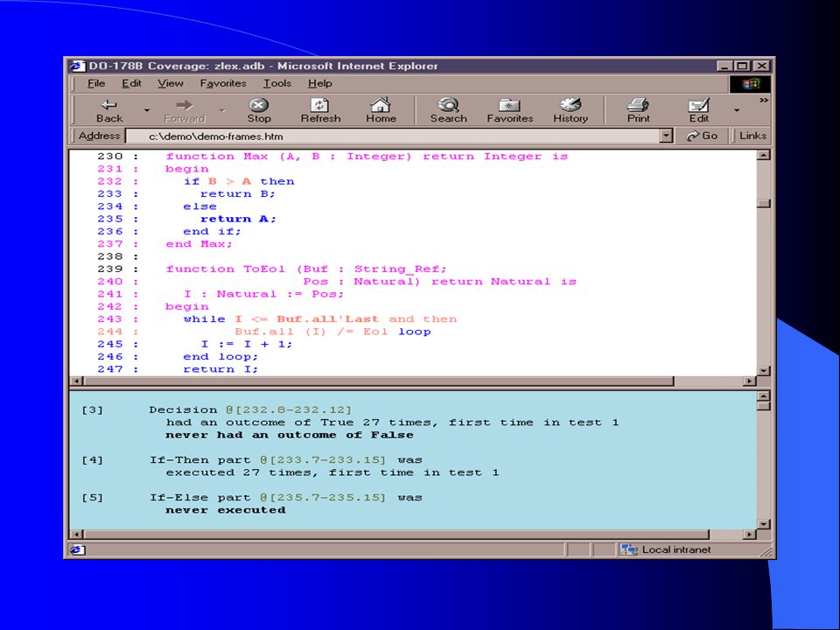The image size is (840, 630).
Task: Click the Windows logo throbber
Action: click(750, 84)
